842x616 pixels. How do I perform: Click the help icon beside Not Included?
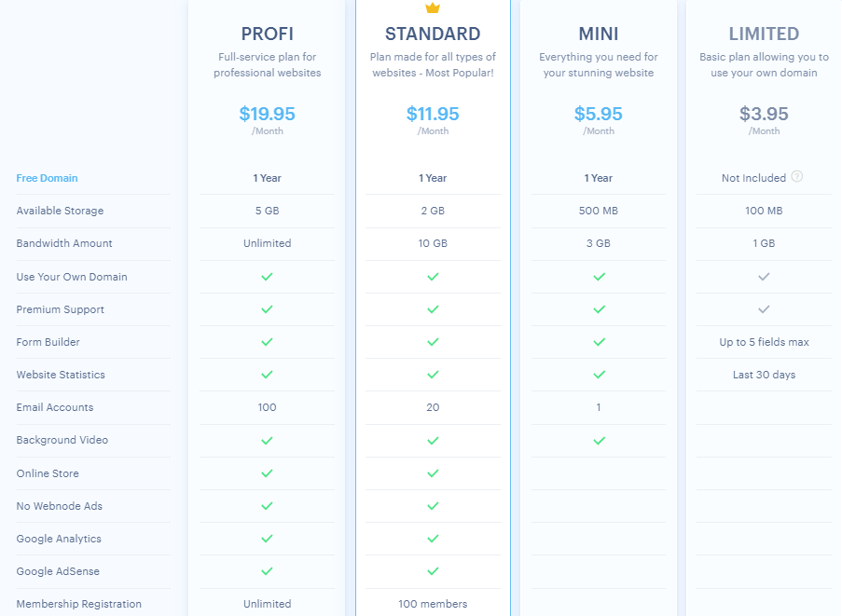click(797, 177)
